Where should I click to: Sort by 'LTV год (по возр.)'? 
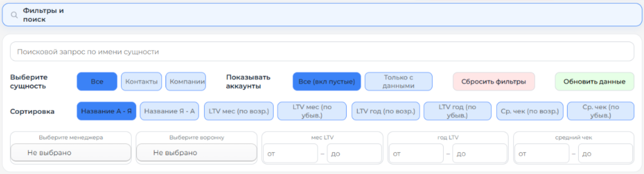386,111
